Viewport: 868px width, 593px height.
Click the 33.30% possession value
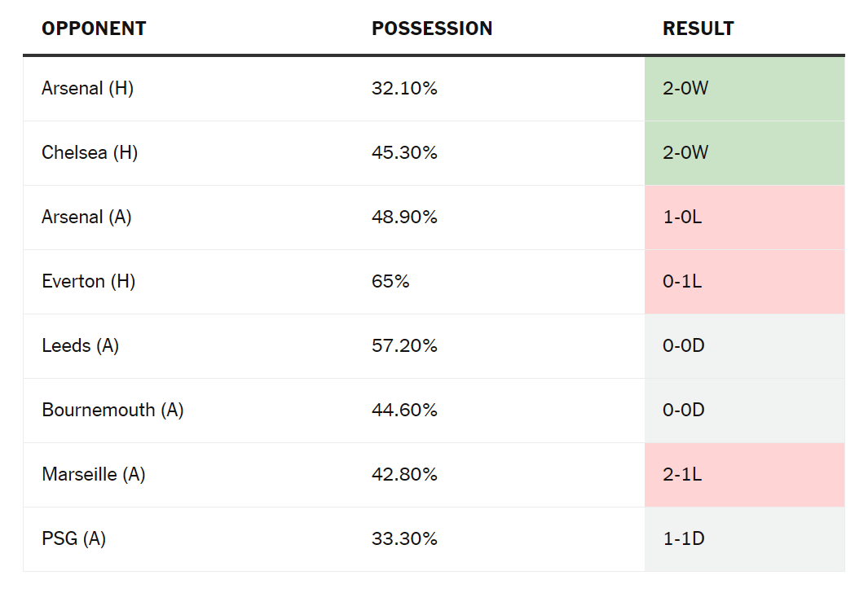click(404, 538)
